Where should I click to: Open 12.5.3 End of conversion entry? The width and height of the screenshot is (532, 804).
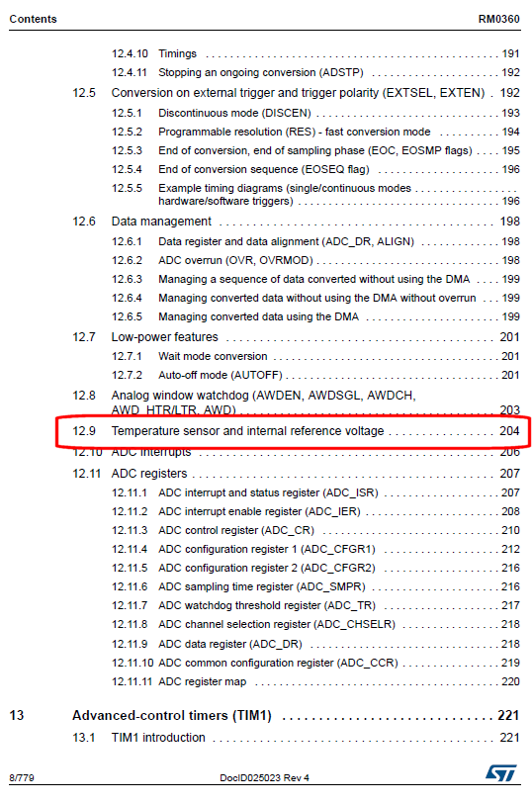pos(315,150)
